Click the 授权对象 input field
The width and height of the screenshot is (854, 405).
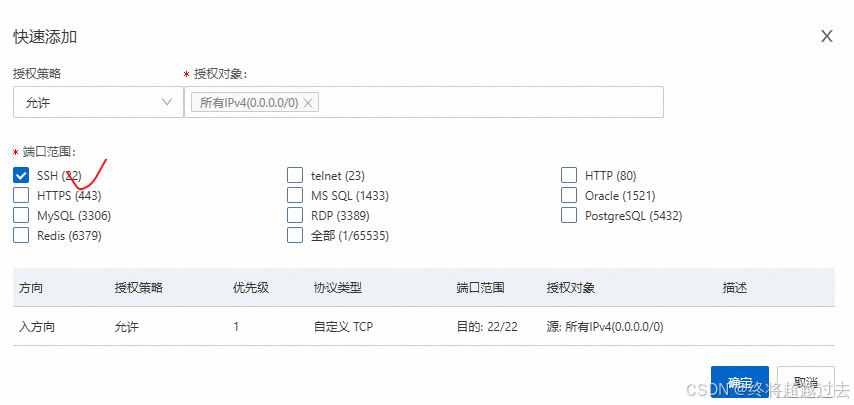(490, 102)
